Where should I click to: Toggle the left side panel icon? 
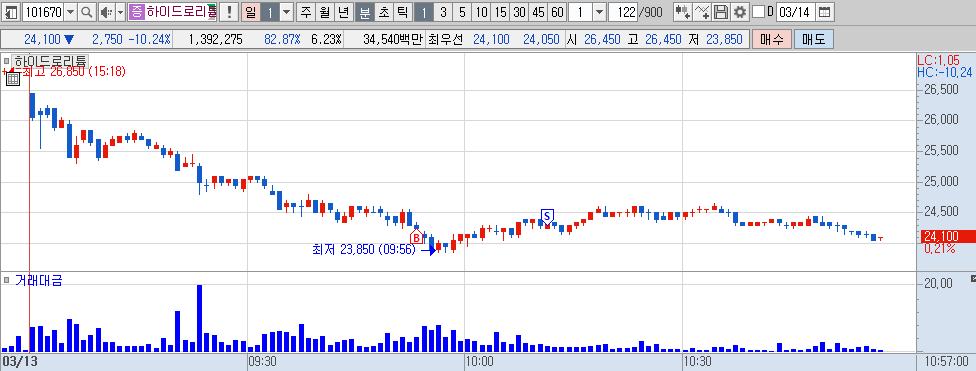click(11, 12)
